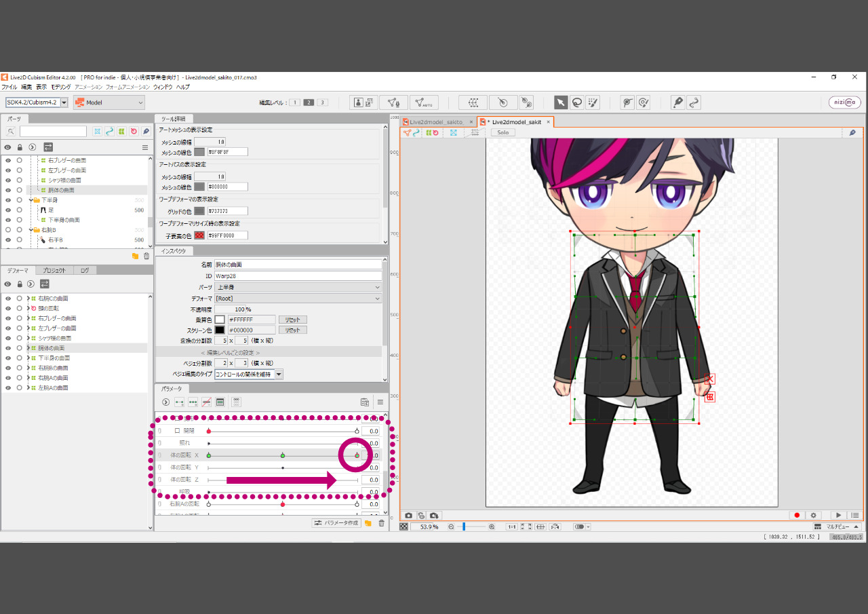Select the glue tool

627,102
